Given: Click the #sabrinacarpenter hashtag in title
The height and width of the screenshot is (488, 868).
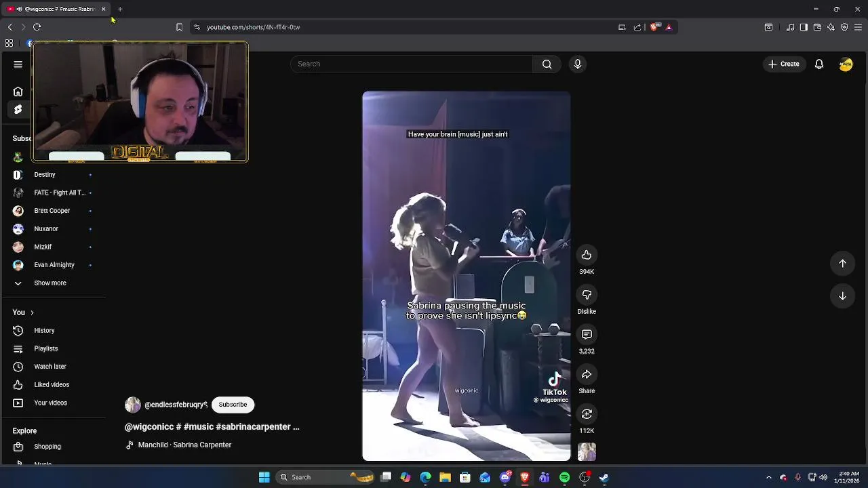Looking at the screenshot, I should (254, 426).
